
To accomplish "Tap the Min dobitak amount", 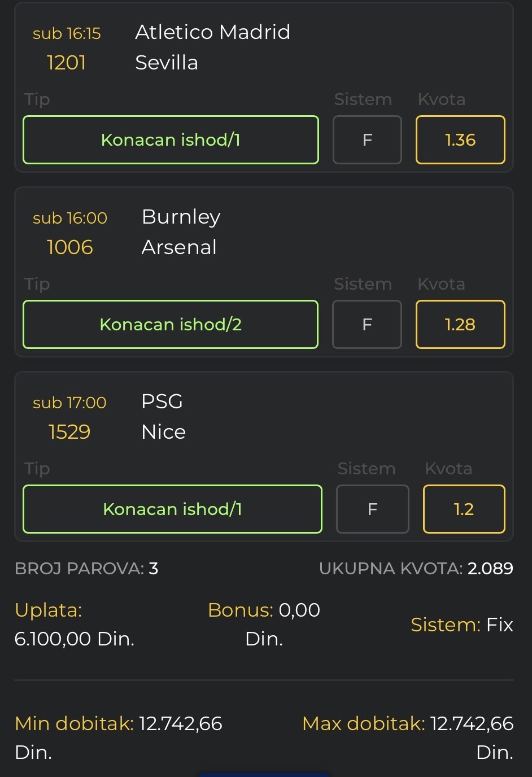I will click(181, 724).
